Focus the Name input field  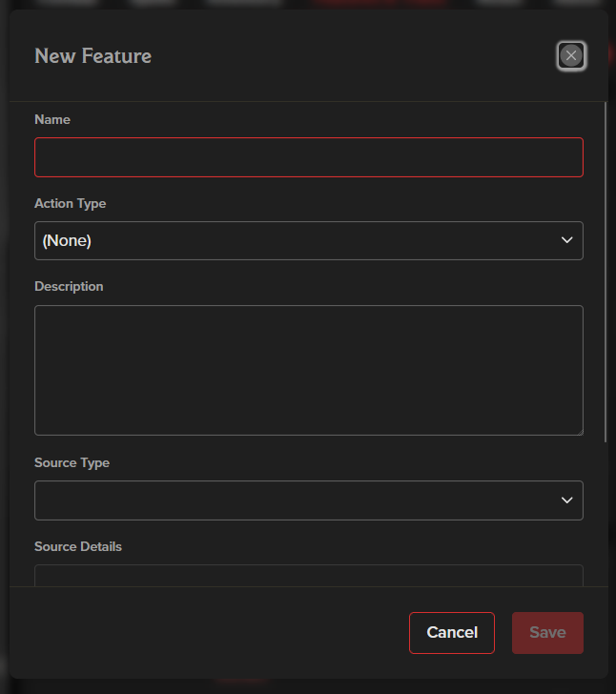click(x=309, y=157)
